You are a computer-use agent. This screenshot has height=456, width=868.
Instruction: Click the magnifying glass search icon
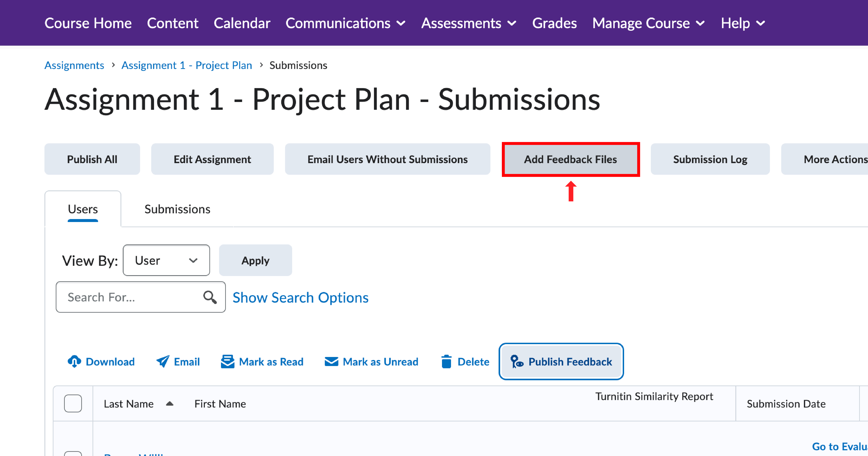click(x=210, y=297)
